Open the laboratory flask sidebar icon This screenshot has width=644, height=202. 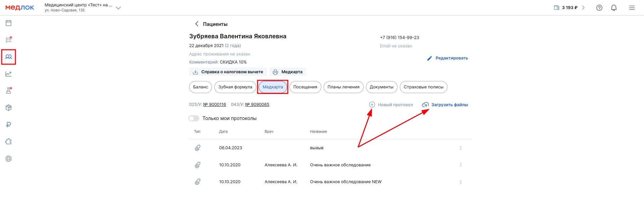[9, 91]
